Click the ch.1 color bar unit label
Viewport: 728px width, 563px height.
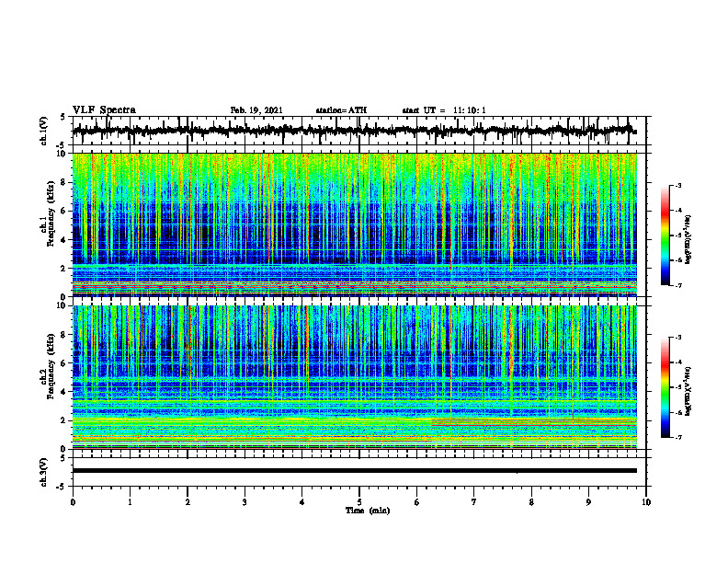(x=688, y=240)
